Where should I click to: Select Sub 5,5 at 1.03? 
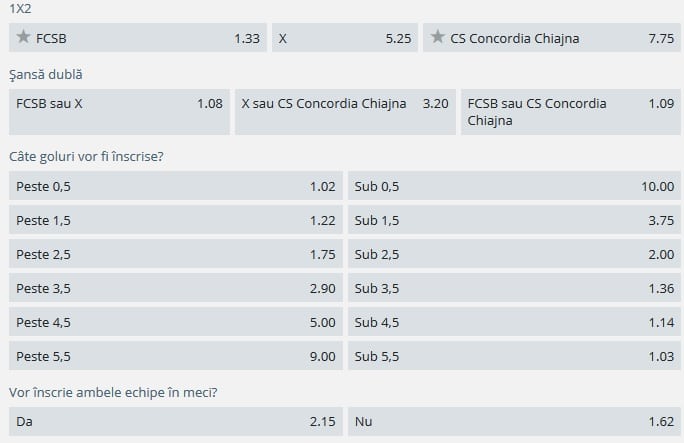pos(514,356)
